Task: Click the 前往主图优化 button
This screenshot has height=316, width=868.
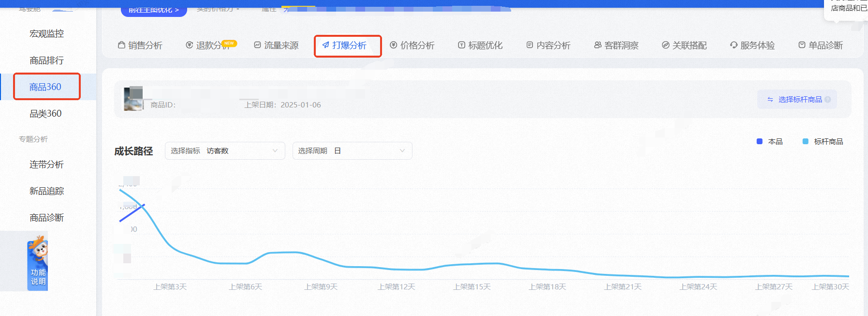Action: [x=154, y=10]
